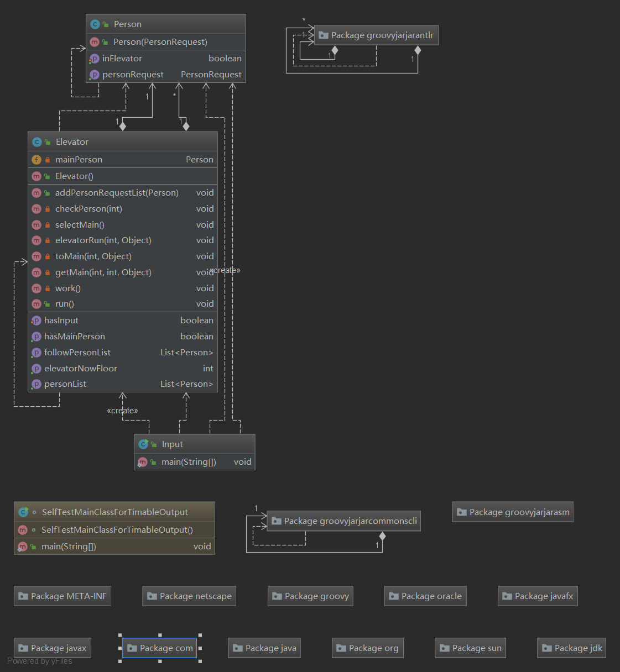This screenshot has height=672, width=620.
Task: Click the class icon of SelfTestMainClassForTimableOutput header
Action: click(x=23, y=512)
